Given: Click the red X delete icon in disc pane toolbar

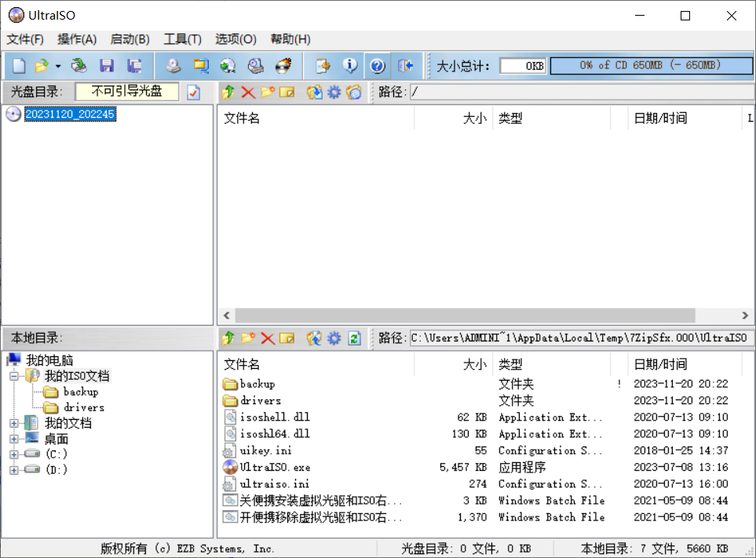Looking at the screenshot, I should pos(248,93).
